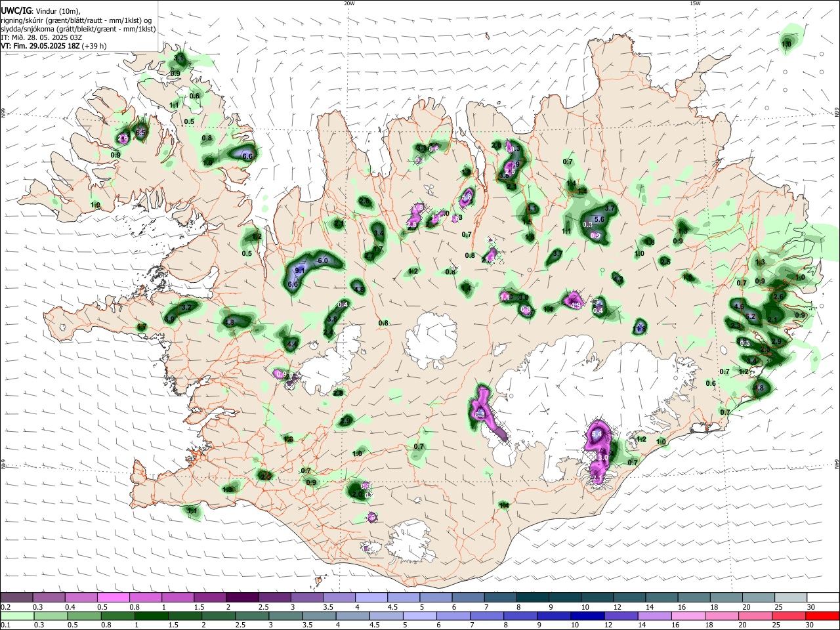This screenshot has width=840, height=630.
Task: Pick the deep blue 10 mm rain swatch
Action: pos(587,616)
